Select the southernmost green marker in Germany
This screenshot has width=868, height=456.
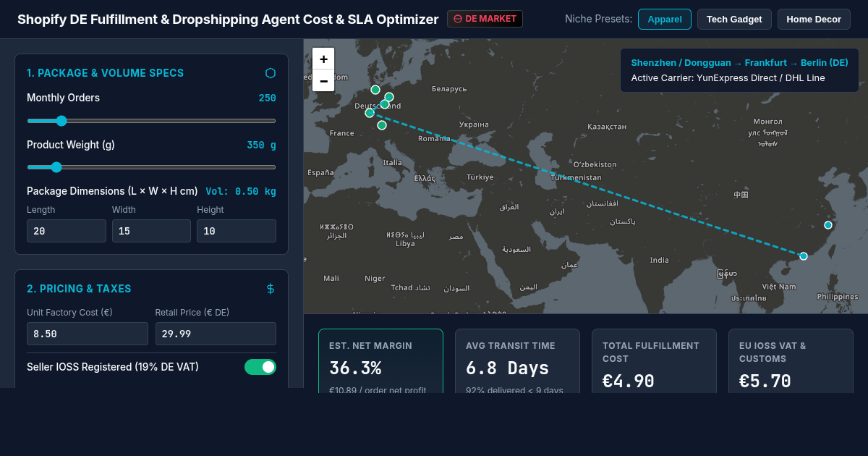[382, 125]
